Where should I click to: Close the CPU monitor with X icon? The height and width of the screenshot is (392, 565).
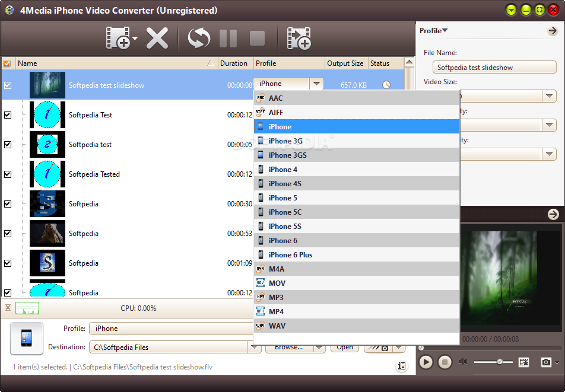(x=8, y=308)
